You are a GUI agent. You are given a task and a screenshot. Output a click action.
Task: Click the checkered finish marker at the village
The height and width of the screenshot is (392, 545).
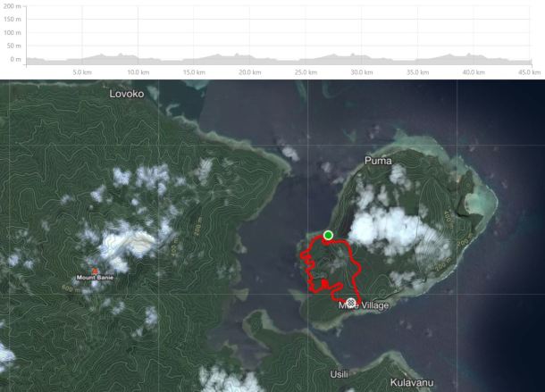coord(350,303)
